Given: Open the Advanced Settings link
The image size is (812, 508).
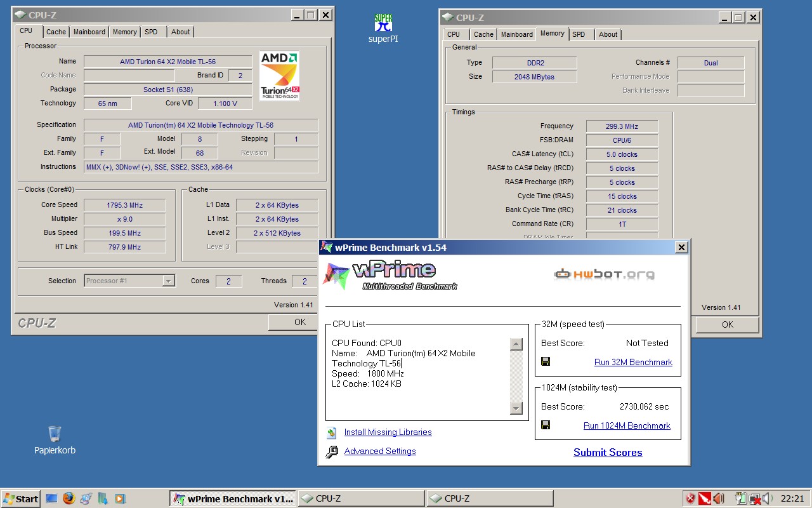Looking at the screenshot, I should [380, 451].
